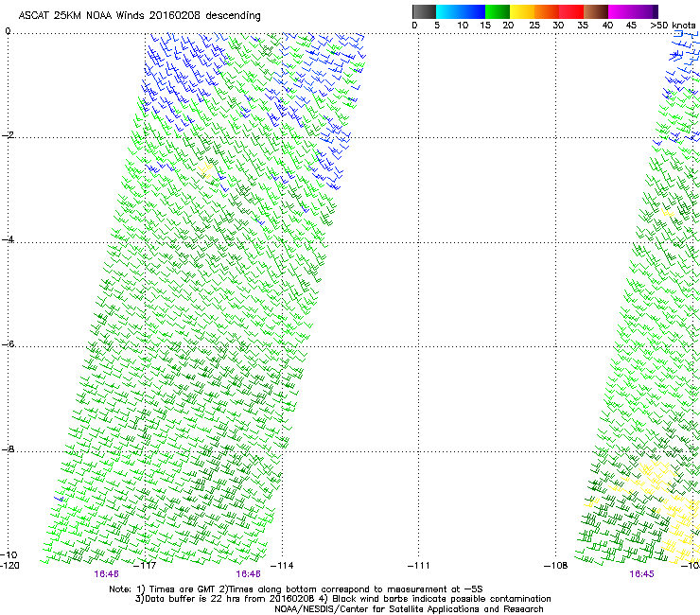The image size is (700, 615).
Task: Select the '-111' longitude axis label
Action: pos(419,566)
